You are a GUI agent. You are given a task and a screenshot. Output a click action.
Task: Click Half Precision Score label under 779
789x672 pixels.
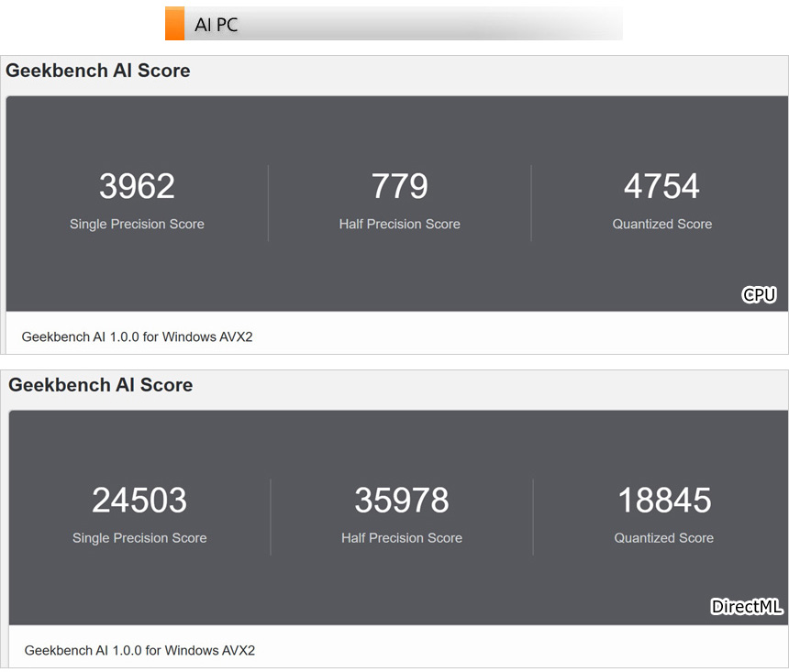(x=399, y=224)
